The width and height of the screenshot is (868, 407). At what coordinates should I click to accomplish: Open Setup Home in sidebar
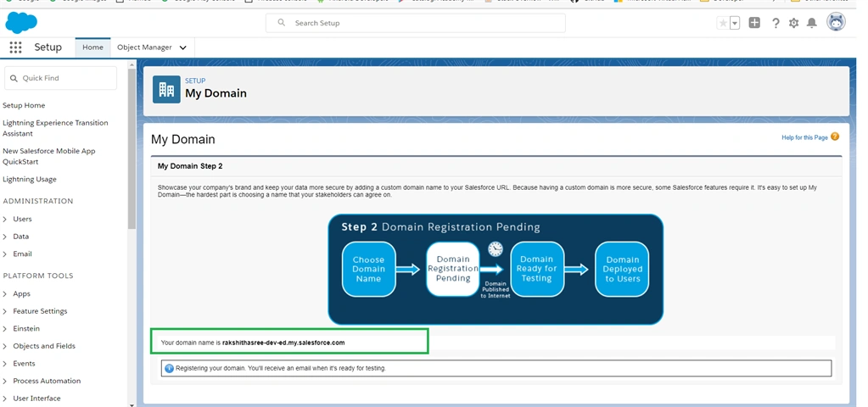(x=24, y=106)
